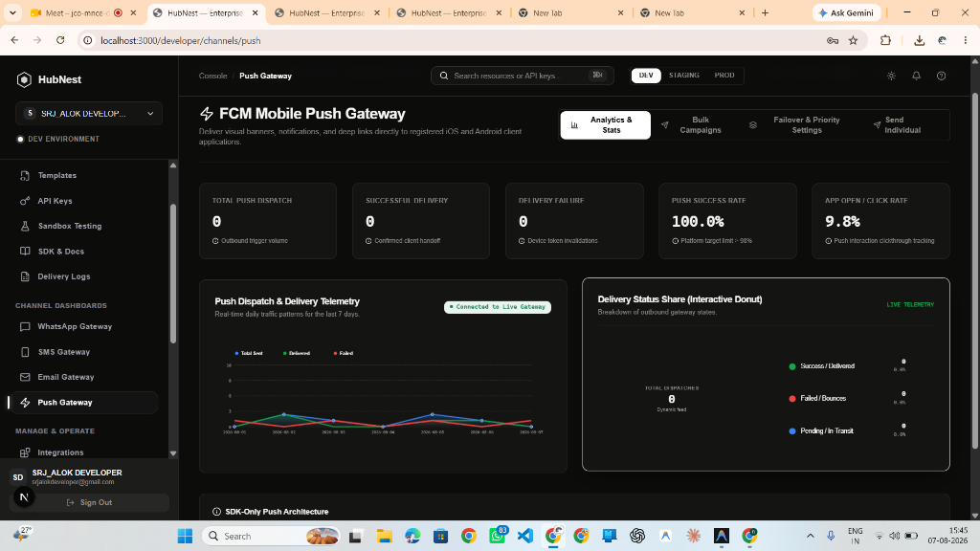This screenshot has width=980, height=551.
Task: Open SDK & Docs section
Action: coord(60,252)
